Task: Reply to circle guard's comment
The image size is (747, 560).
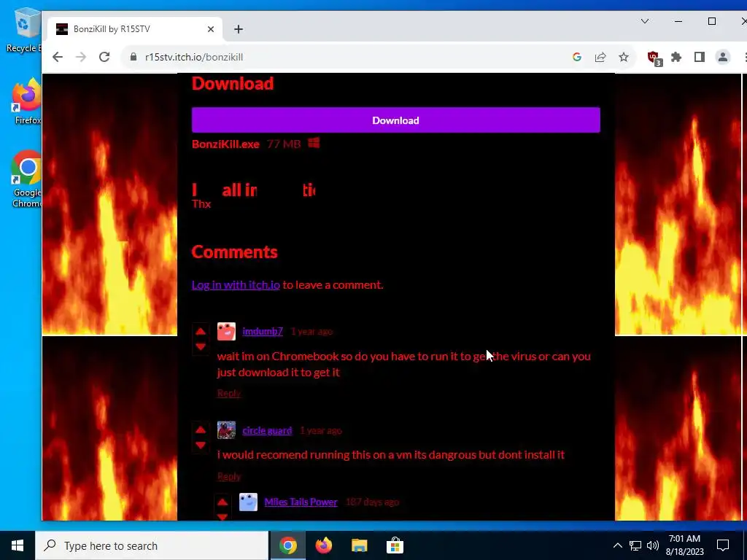Action: tap(229, 476)
